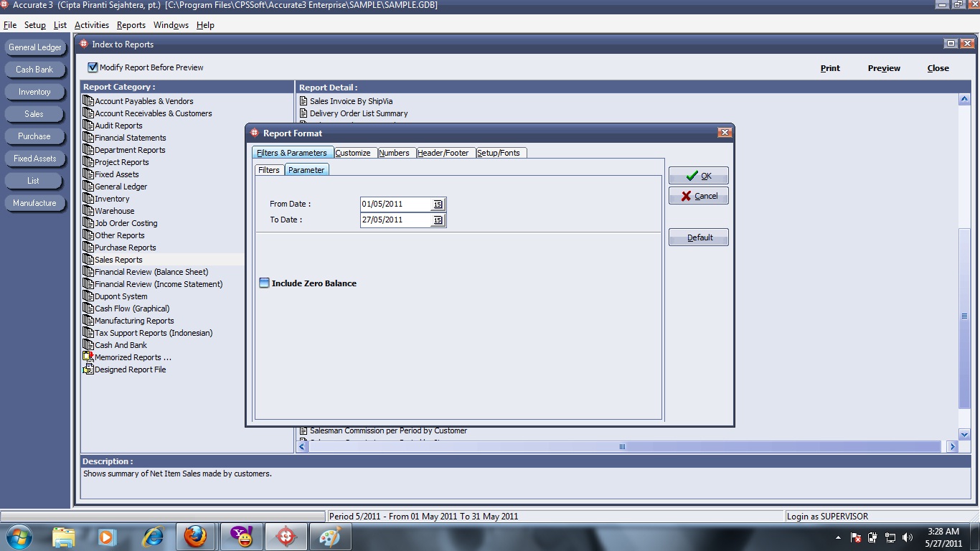
Task: Click the Default button
Action: click(x=697, y=237)
